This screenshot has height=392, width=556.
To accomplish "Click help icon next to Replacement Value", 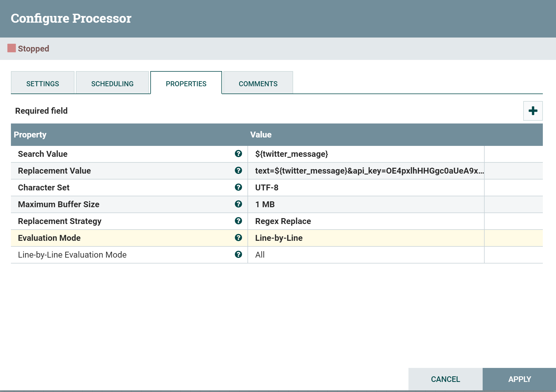I will click(238, 171).
